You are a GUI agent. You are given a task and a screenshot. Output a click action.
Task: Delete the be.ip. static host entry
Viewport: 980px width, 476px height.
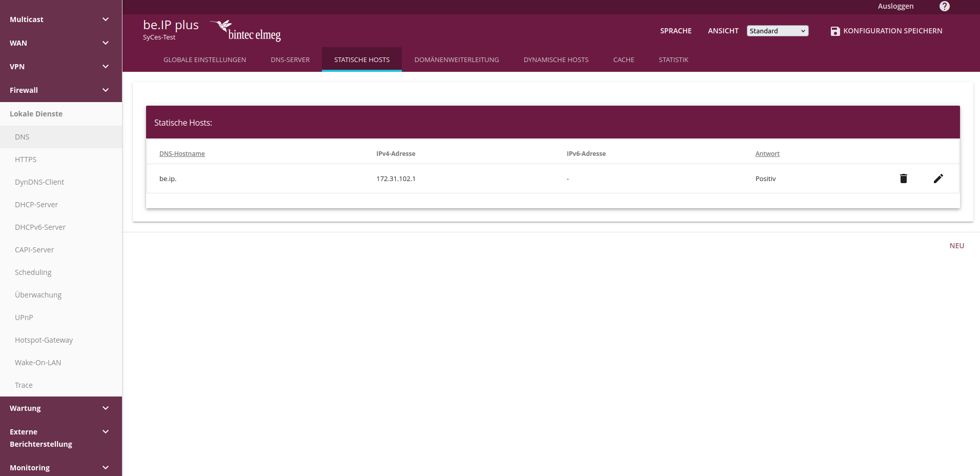coord(904,179)
